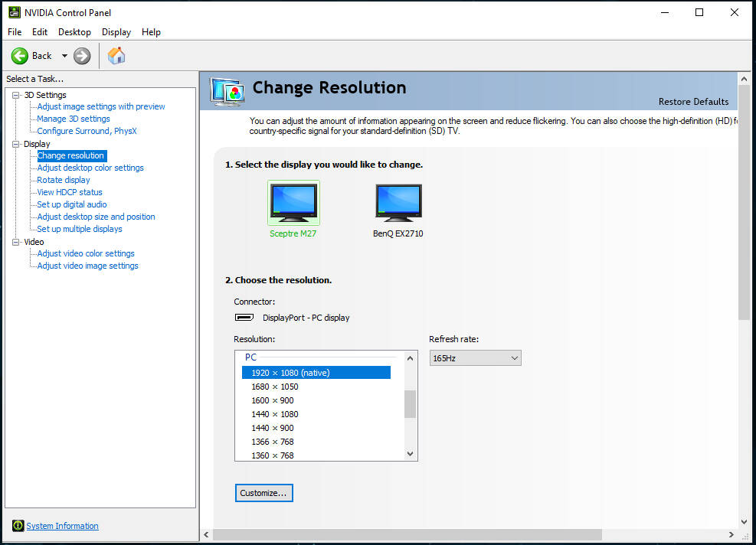Open Set up digital audio
This screenshot has width=756, height=545.
click(x=72, y=204)
